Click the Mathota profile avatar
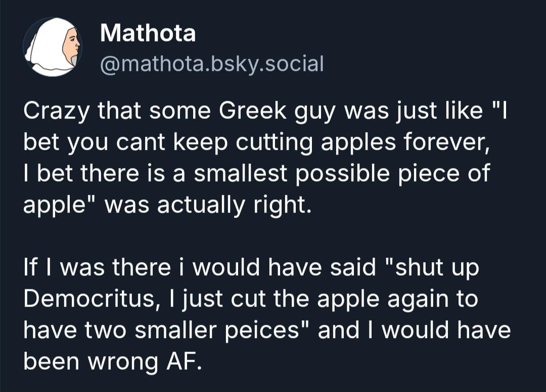The width and height of the screenshot is (546, 392). (x=52, y=47)
